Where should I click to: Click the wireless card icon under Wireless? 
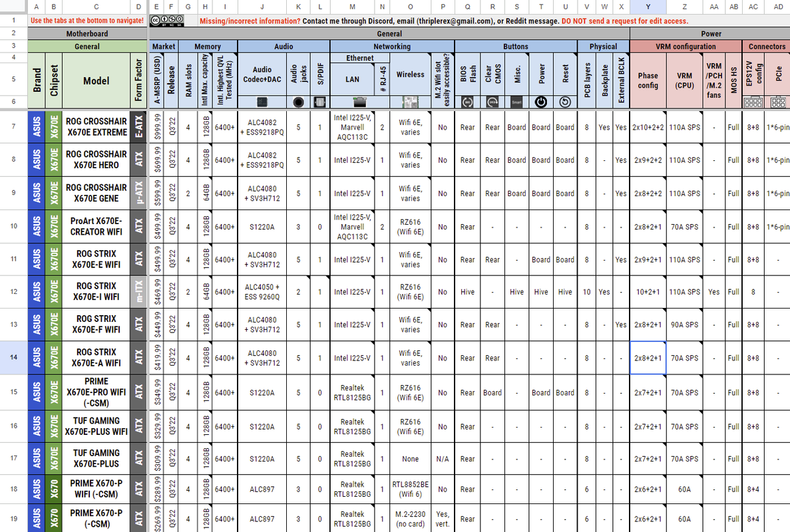[410, 102]
